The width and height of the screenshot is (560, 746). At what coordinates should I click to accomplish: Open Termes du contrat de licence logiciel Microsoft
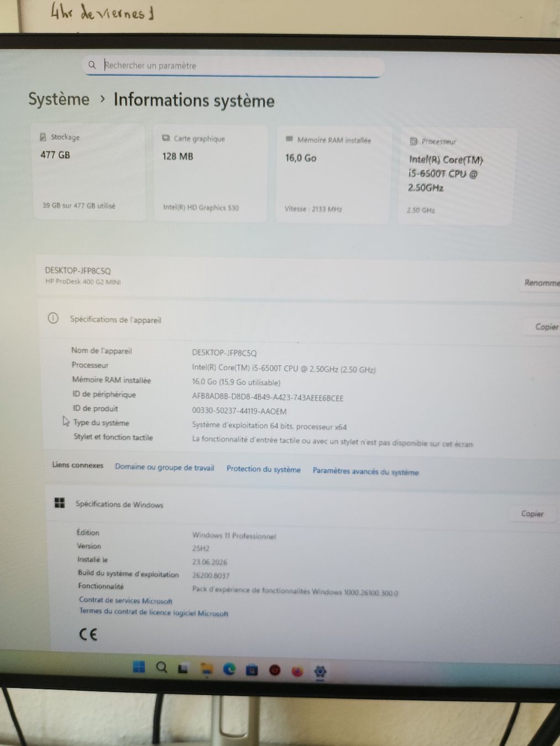point(154,612)
